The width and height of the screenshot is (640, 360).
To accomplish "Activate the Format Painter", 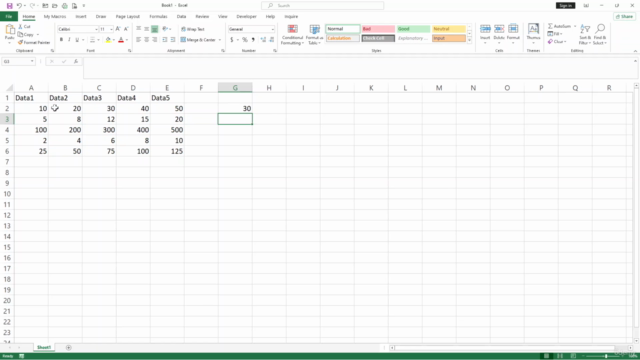I will point(34,42).
